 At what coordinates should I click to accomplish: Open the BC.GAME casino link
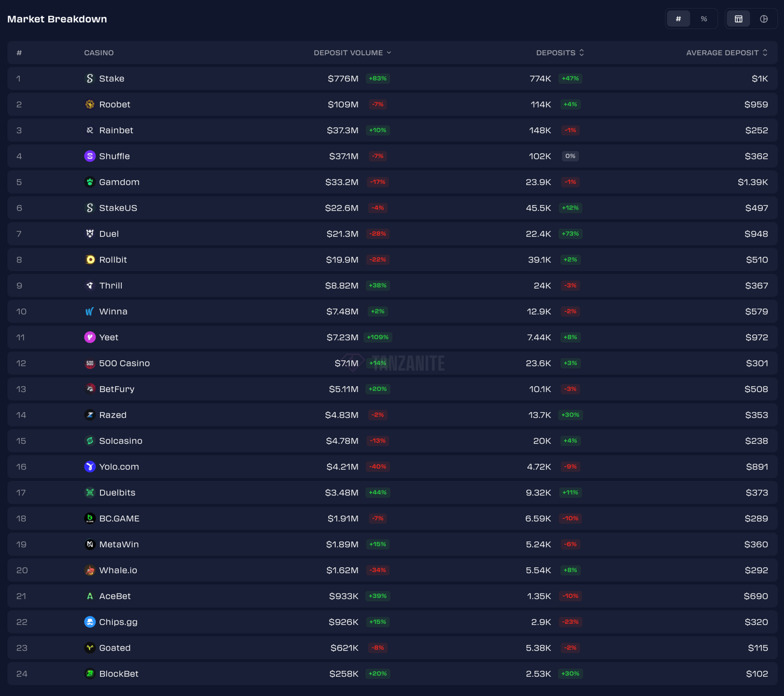pos(119,518)
